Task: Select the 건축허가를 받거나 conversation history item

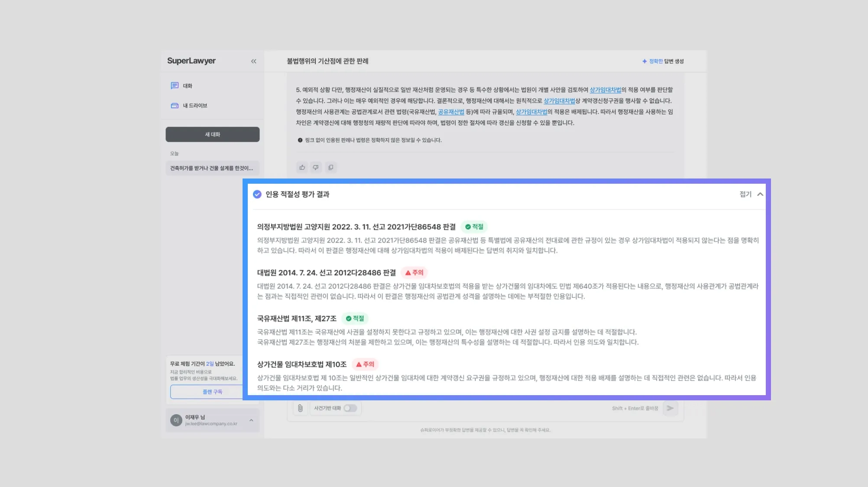Action: [x=212, y=168]
